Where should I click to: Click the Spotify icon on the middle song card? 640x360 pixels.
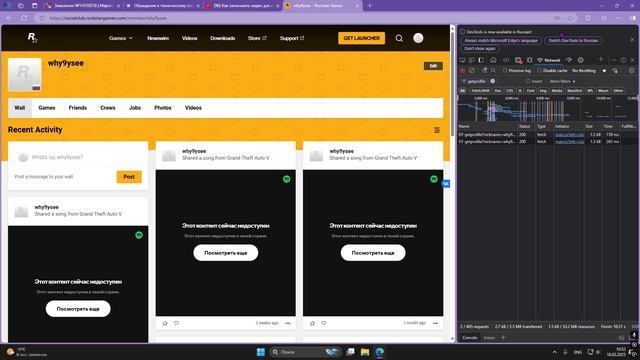pos(287,179)
